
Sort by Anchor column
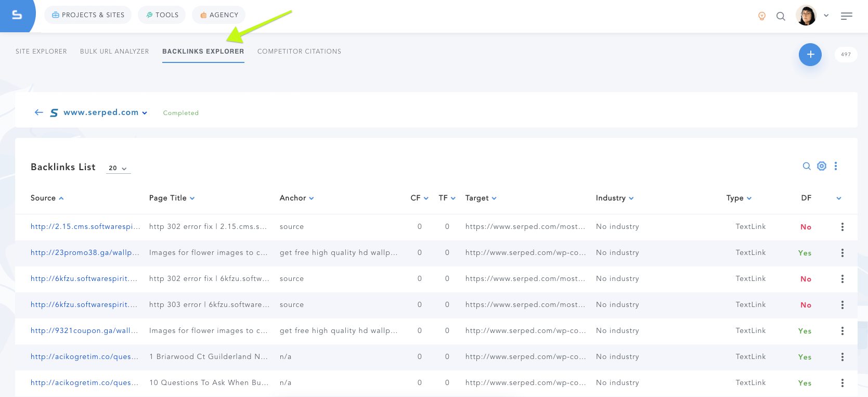coord(296,198)
